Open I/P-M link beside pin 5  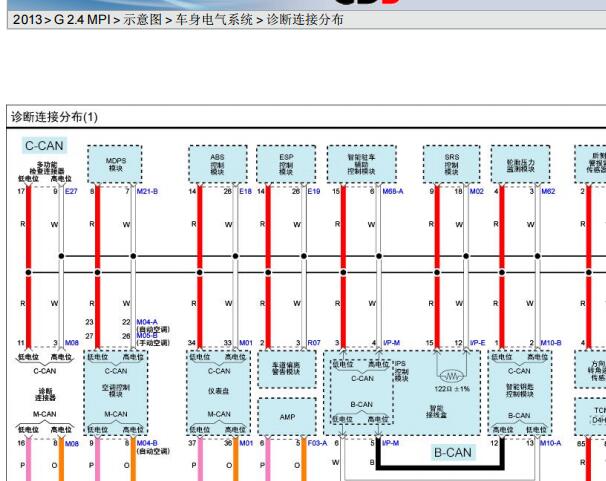point(390,443)
